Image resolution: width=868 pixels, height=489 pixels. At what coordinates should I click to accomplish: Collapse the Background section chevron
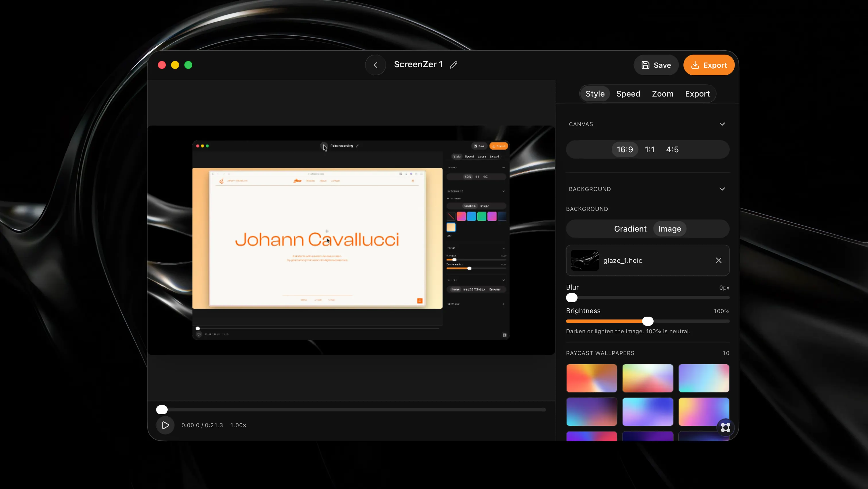click(x=722, y=189)
